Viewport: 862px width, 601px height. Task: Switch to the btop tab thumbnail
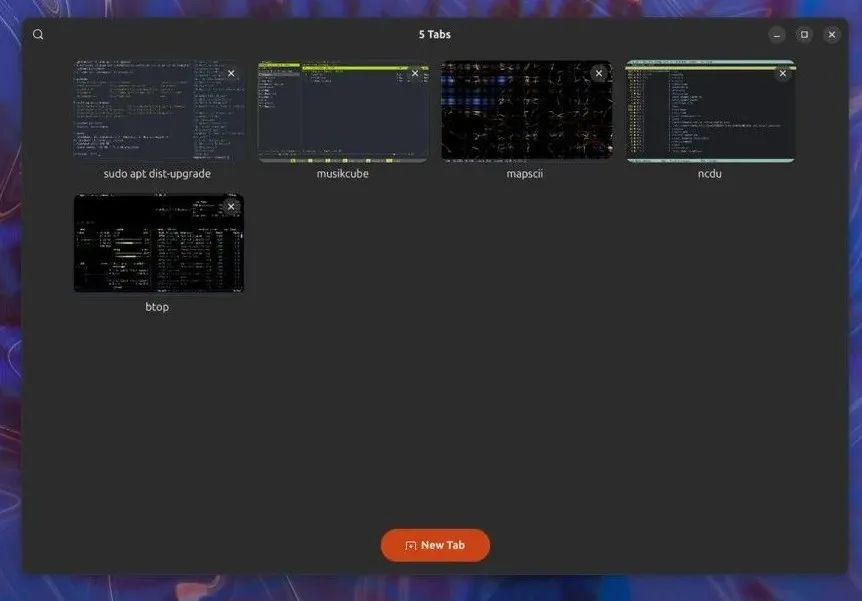click(159, 242)
